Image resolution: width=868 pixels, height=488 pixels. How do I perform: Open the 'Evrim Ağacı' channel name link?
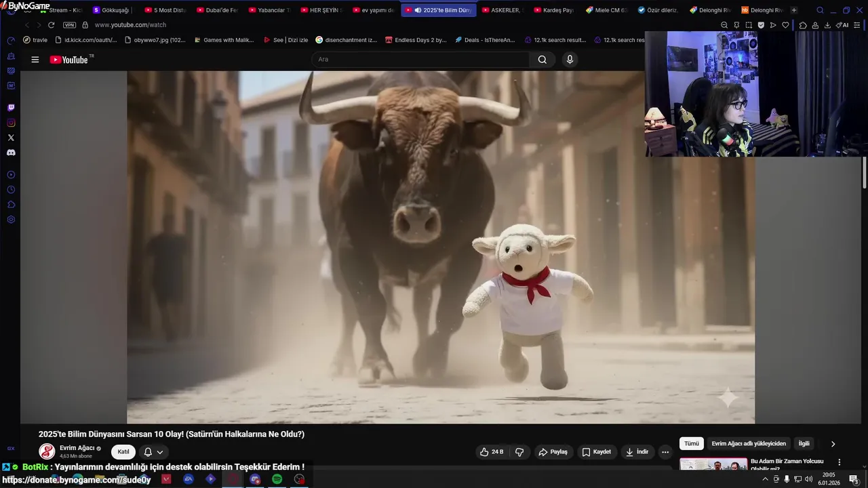point(77,448)
